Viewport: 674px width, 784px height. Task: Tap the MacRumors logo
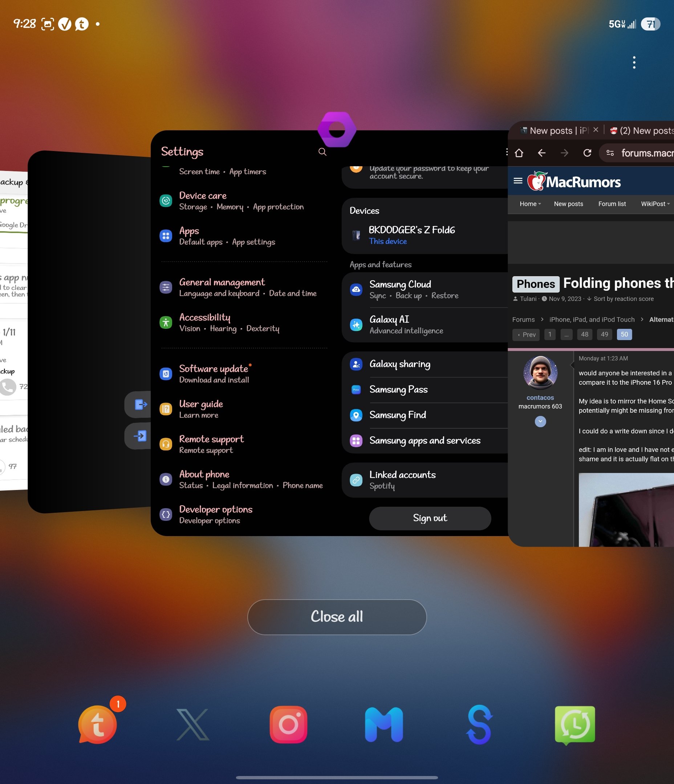click(574, 181)
